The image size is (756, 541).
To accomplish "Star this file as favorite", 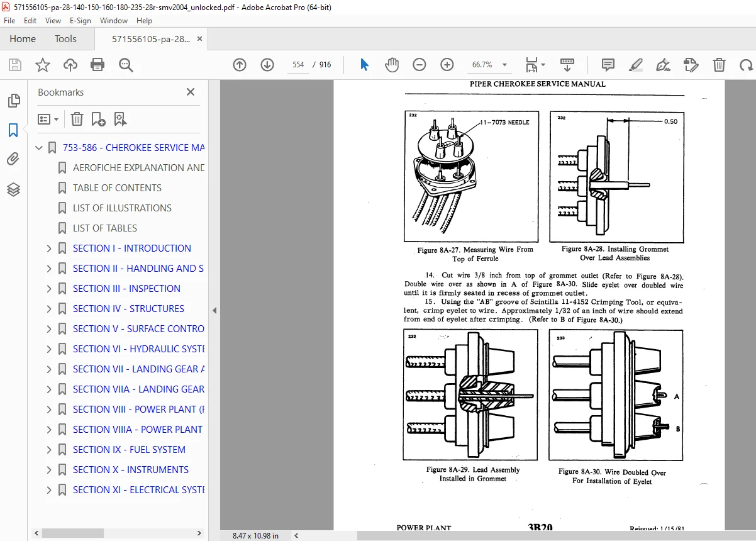I will coord(42,65).
